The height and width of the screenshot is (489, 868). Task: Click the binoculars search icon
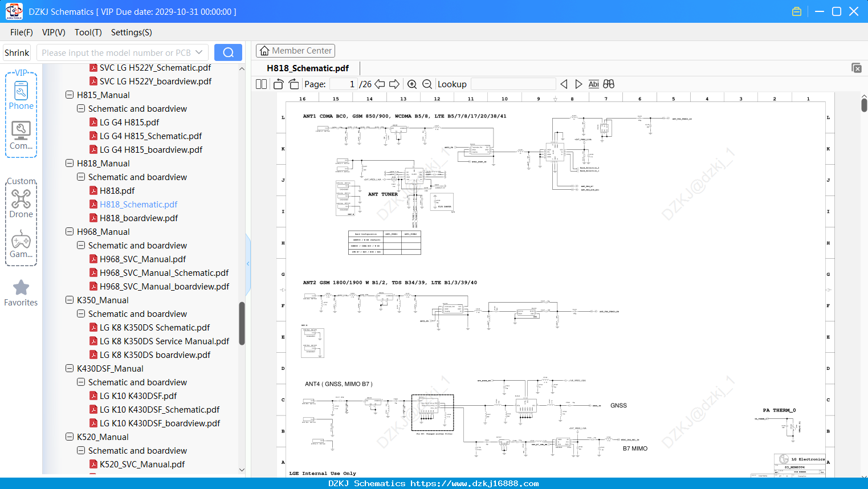point(609,84)
